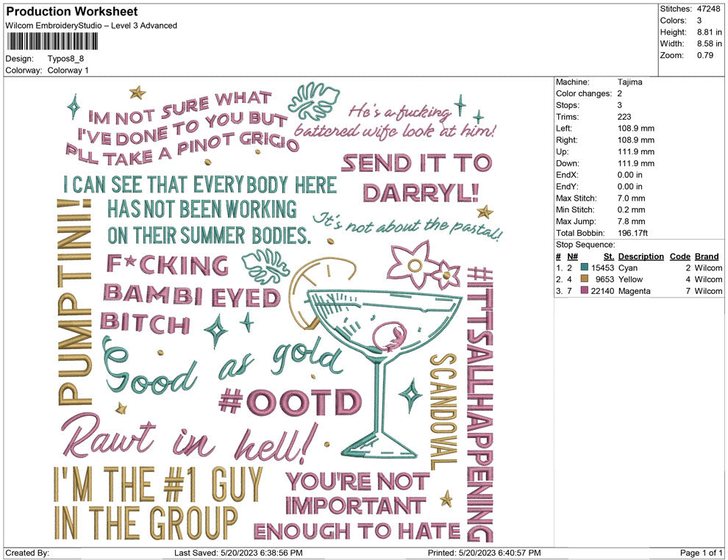Image resolution: width=728 pixels, height=560 pixels.
Task: Click the Magenta color swatch
Action: pyautogui.click(x=584, y=290)
